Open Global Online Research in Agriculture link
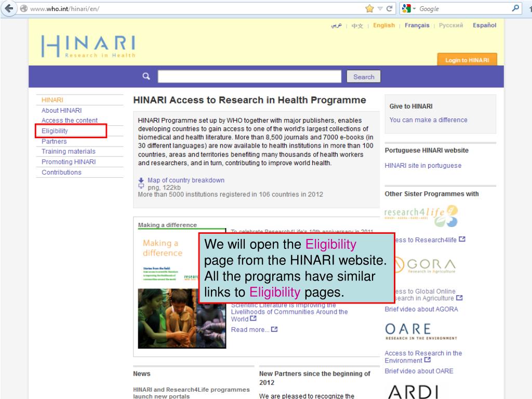This screenshot has height=399, width=532. pos(425,295)
